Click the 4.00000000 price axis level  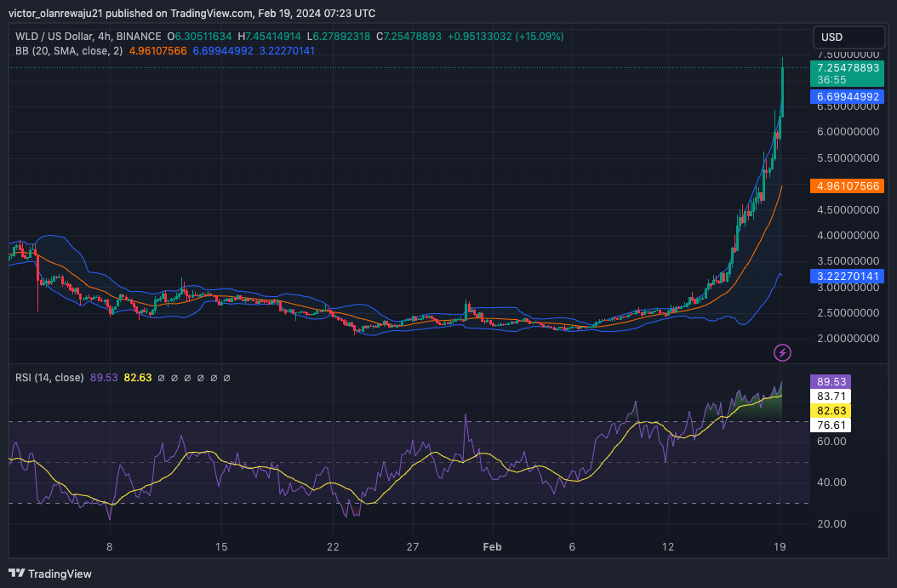point(848,235)
